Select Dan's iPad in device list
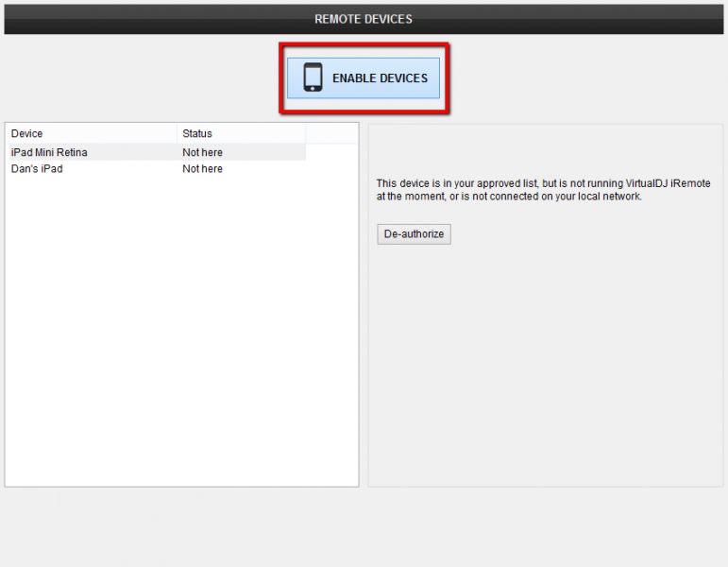 coord(158,169)
